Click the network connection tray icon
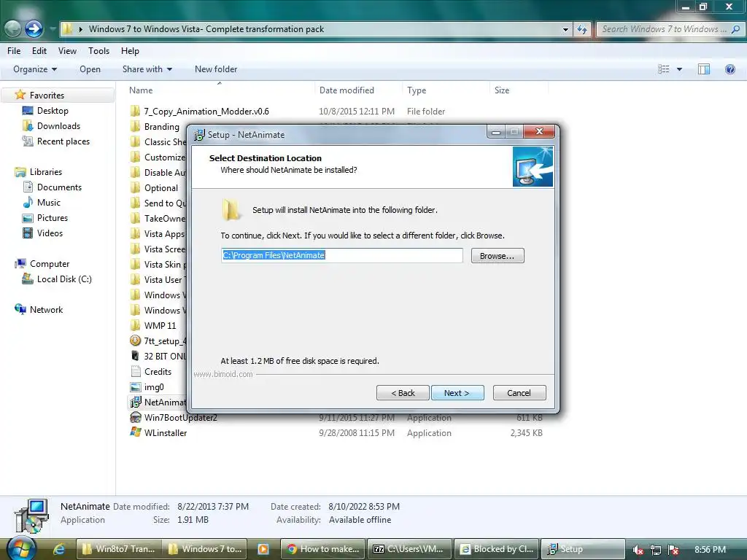The image size is (747, 560). pos(656,550)
